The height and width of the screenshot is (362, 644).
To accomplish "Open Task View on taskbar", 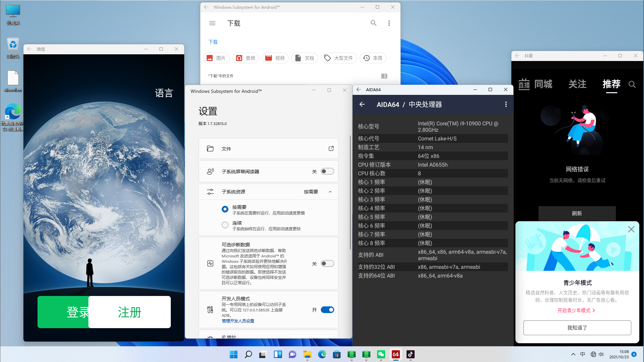I will point(263,354).
